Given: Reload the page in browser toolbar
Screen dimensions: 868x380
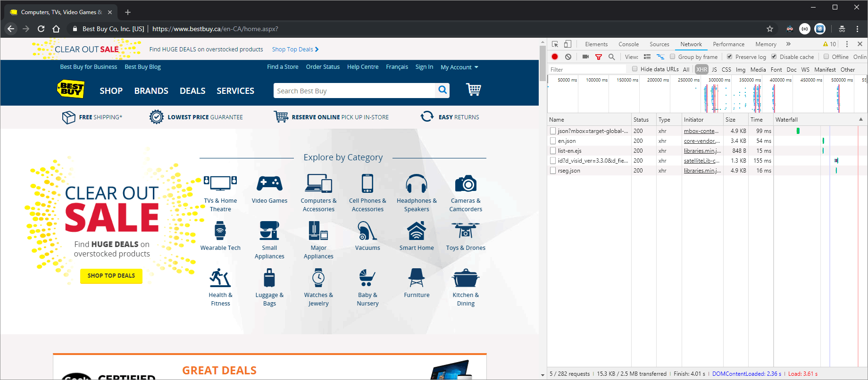Looking at the screenshot, I should click(41, 29).
